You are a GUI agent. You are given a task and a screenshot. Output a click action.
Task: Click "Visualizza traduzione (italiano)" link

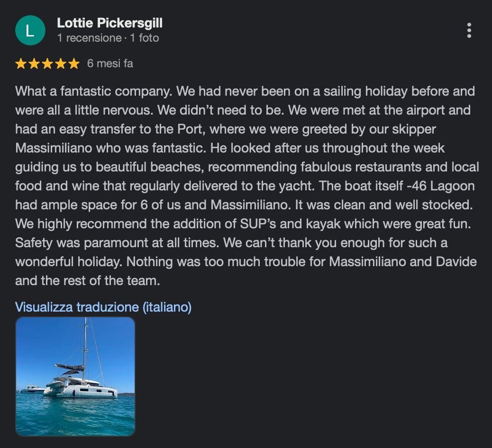click(x=103, y=307)
